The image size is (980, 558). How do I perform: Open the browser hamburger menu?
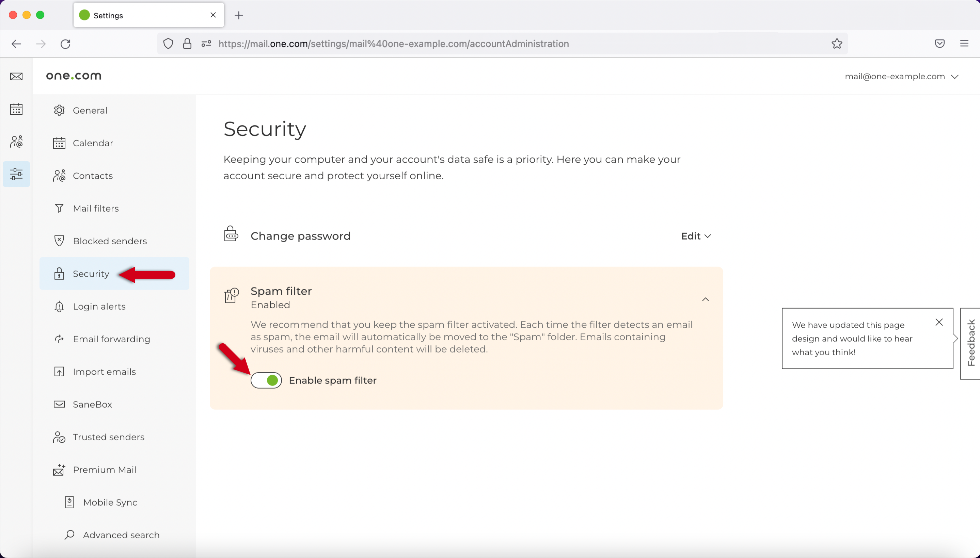[964, 44]
